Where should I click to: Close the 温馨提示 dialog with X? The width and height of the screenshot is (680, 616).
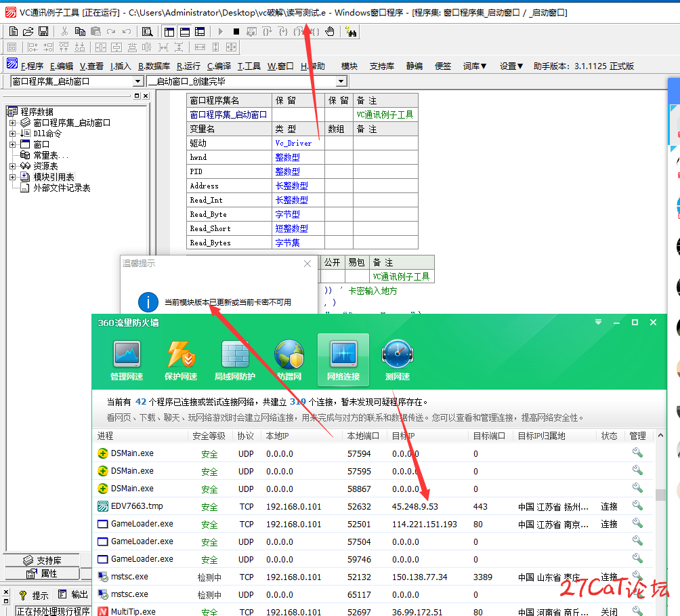pyautogui.click(x=307, y=264)
